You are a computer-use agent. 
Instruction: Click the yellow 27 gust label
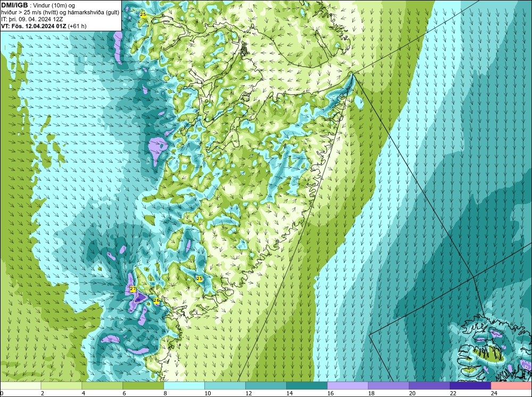(133, 289)
